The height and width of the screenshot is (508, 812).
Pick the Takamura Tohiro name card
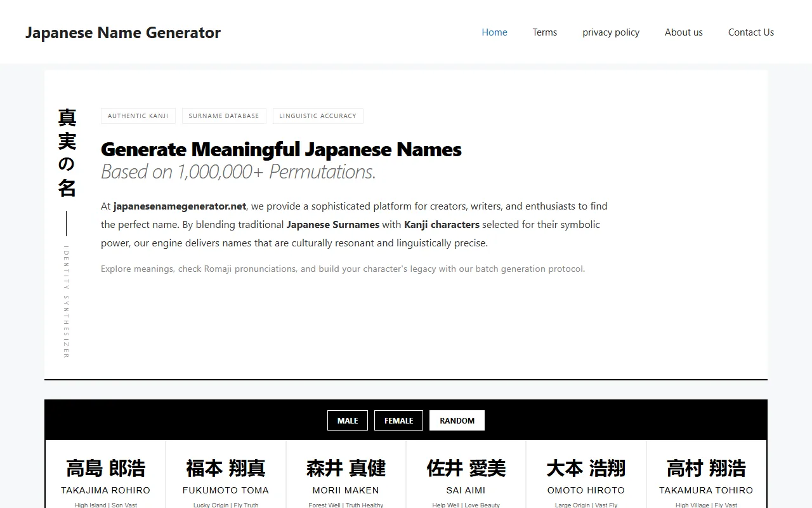click(706, 476)
